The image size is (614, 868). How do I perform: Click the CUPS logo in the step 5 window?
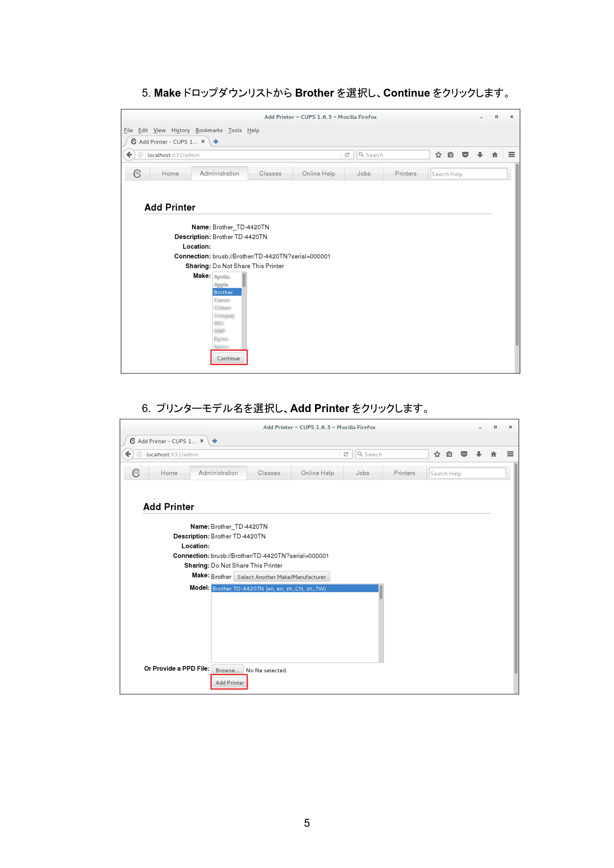(x=137, y=174)
